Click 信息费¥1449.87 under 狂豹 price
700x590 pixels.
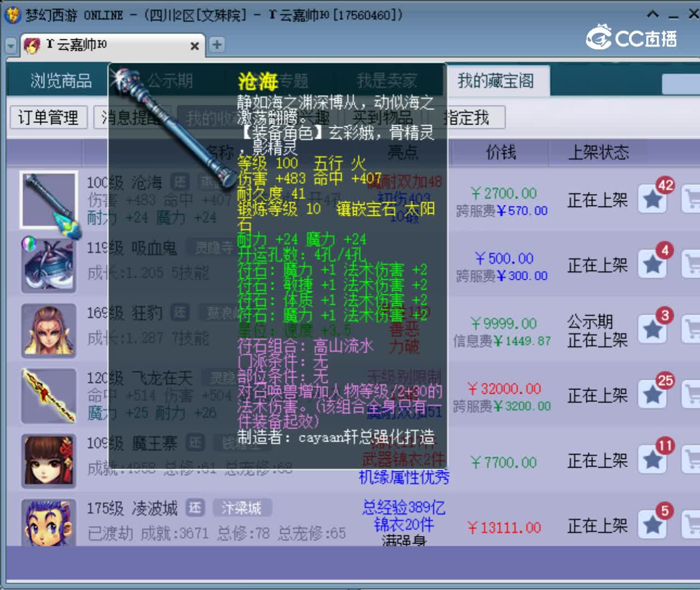pyautogui.click(x=501, y=341)
